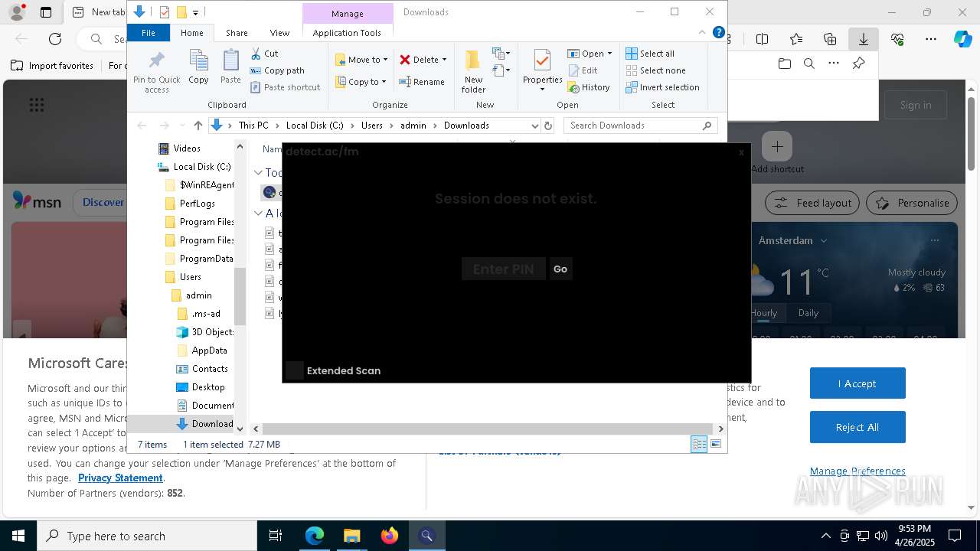
Task: Open the Delete dropdown arrow
Action: tap(444, 60)
